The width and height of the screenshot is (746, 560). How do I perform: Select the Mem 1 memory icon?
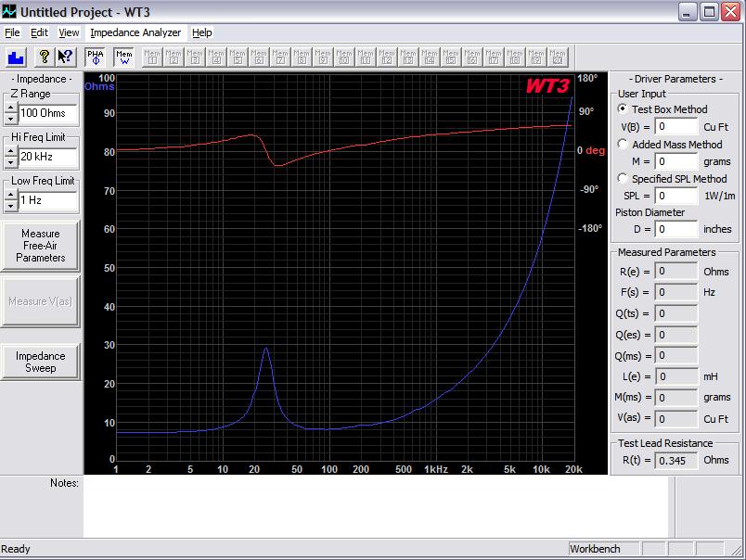coord(152,57)
